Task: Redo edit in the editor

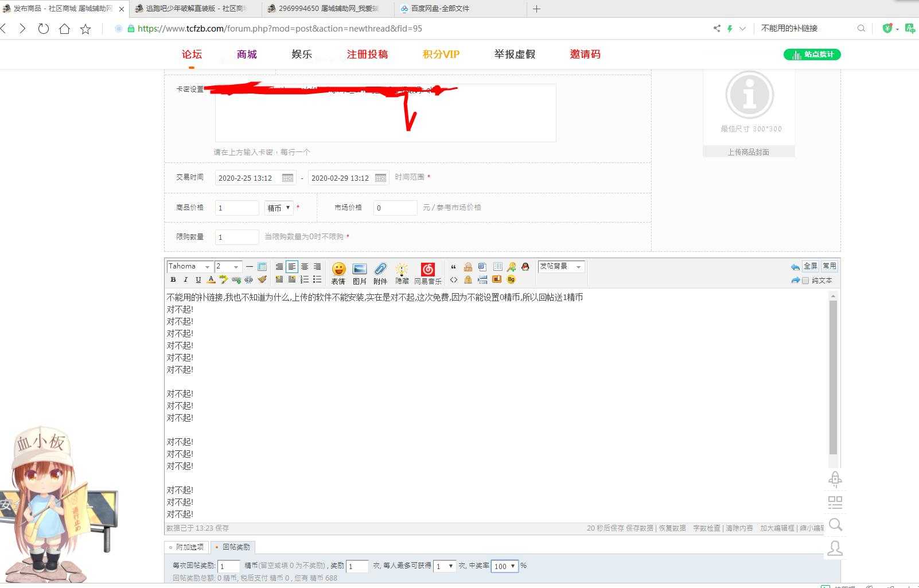Action: click(x=795, y=280)
